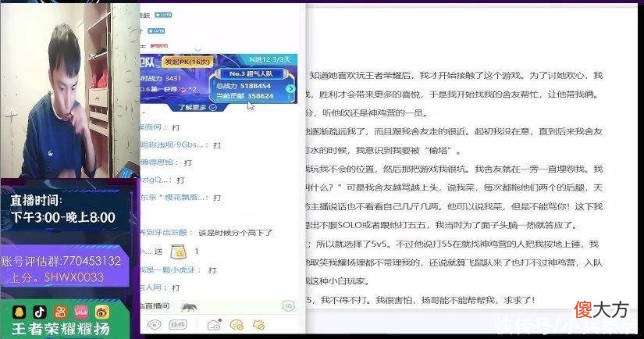
Task: Click the Kuaishou orange icon in overlay
Action: [x=60, y=312]
